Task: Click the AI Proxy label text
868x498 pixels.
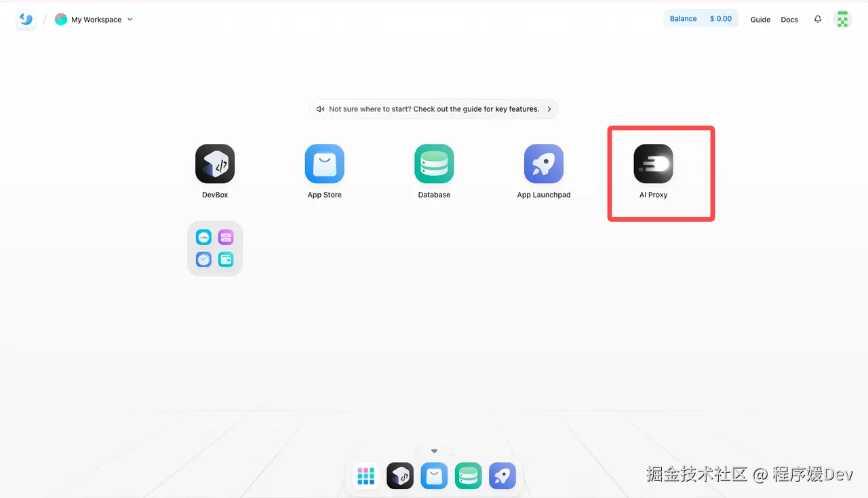Action: click(x=654, y=195)
